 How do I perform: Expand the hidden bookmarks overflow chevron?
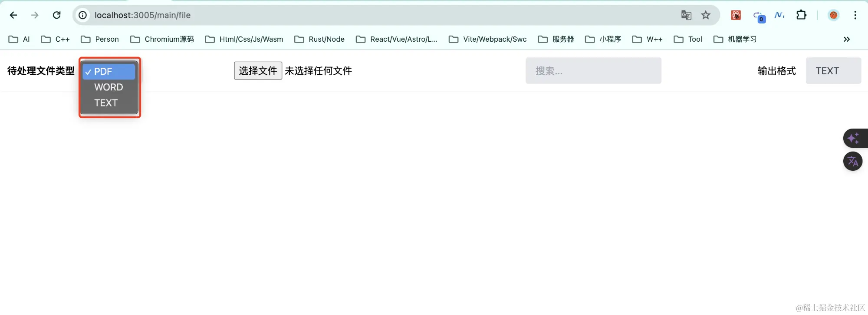pos(846,39)
